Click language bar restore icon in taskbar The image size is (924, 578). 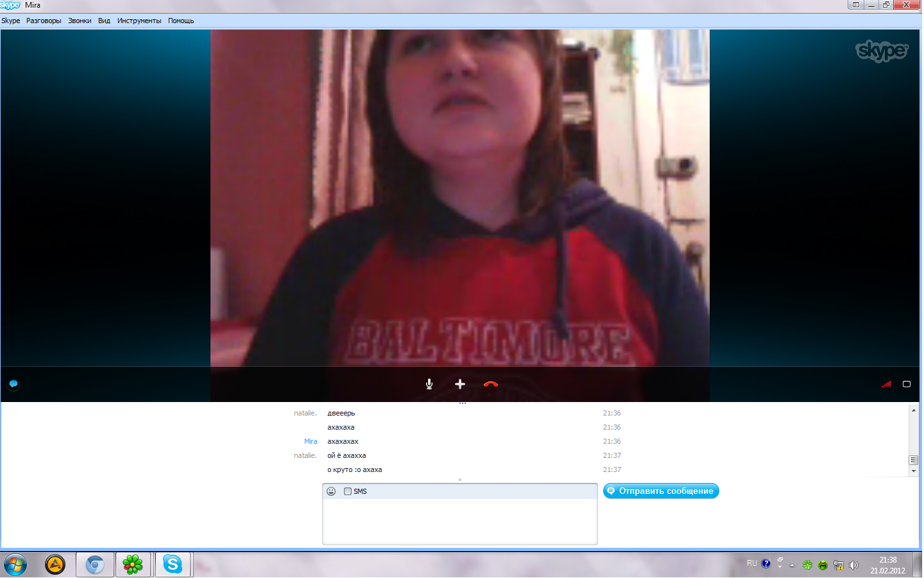[780, 560]
